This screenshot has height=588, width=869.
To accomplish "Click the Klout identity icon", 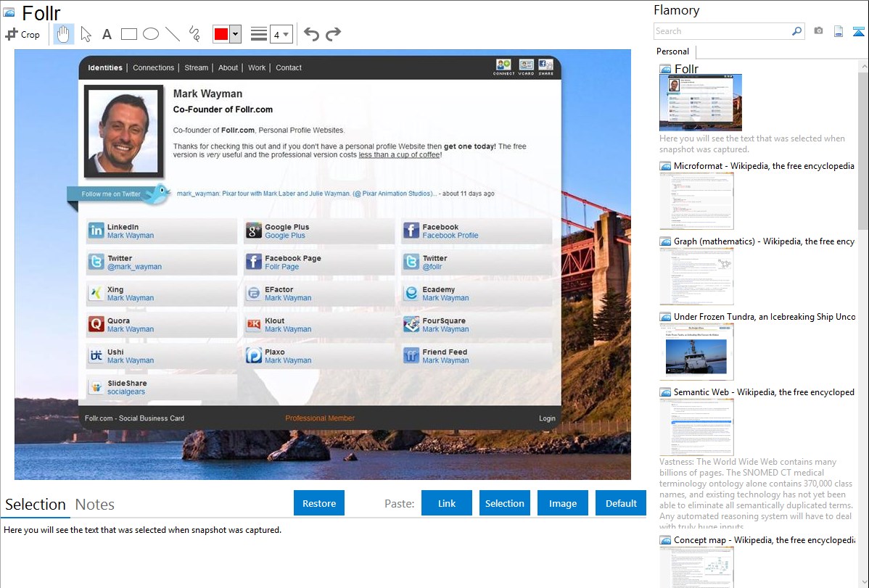I will pyautogui.click(x=253, y=324).
